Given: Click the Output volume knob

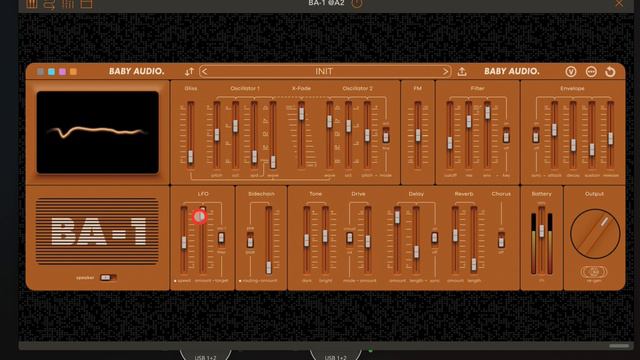Looking at the screenshot, I should (595, 233).
